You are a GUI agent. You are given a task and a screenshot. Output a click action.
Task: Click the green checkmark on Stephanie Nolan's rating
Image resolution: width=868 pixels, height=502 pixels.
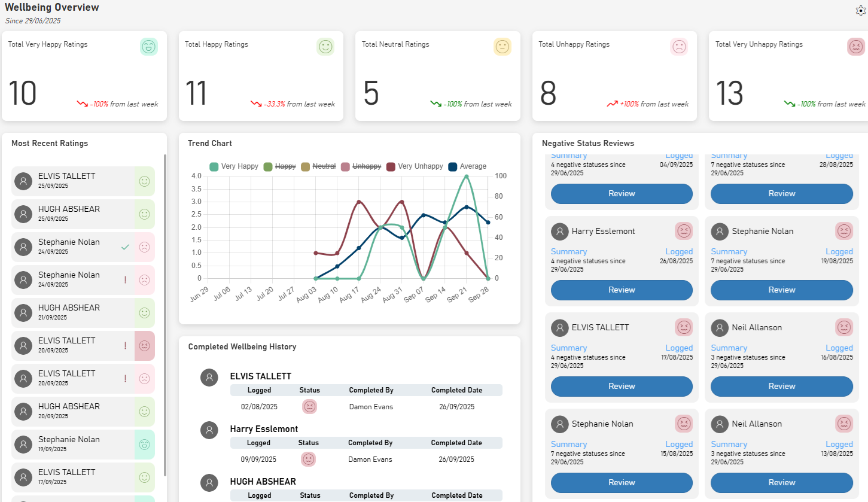[125, 247]
